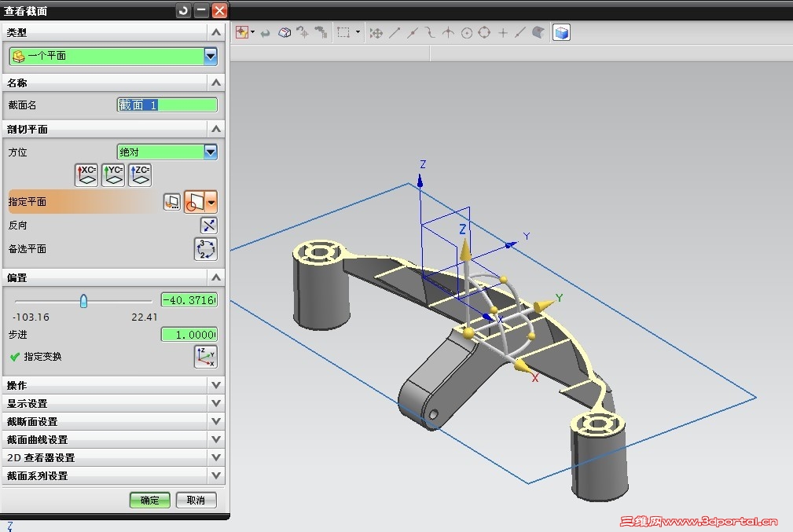The width and height of the screenshot is (793, 532).
Task: Click the 反向 reverse direction icon
Action: click(x=208, y=226)
